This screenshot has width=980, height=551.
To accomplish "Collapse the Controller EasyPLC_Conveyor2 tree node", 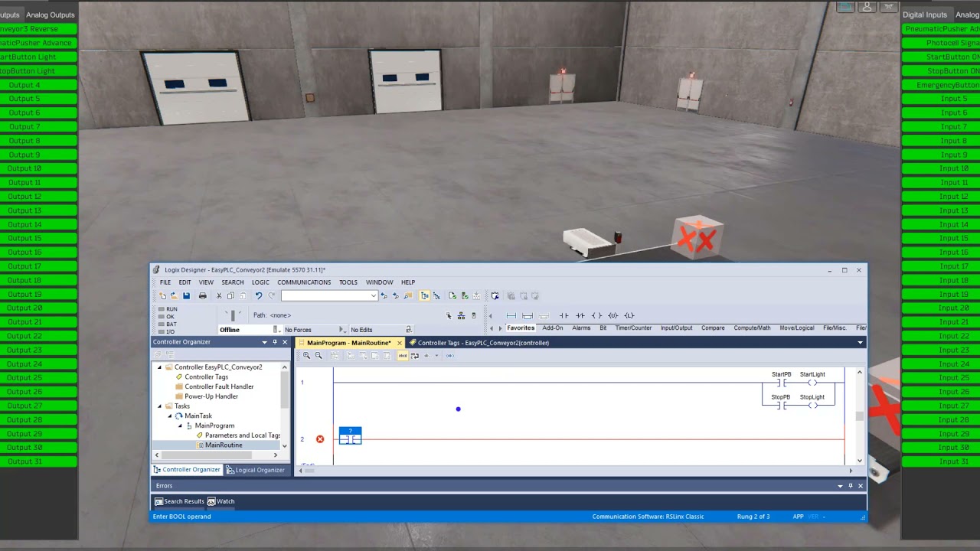I will tap(160, 367).
